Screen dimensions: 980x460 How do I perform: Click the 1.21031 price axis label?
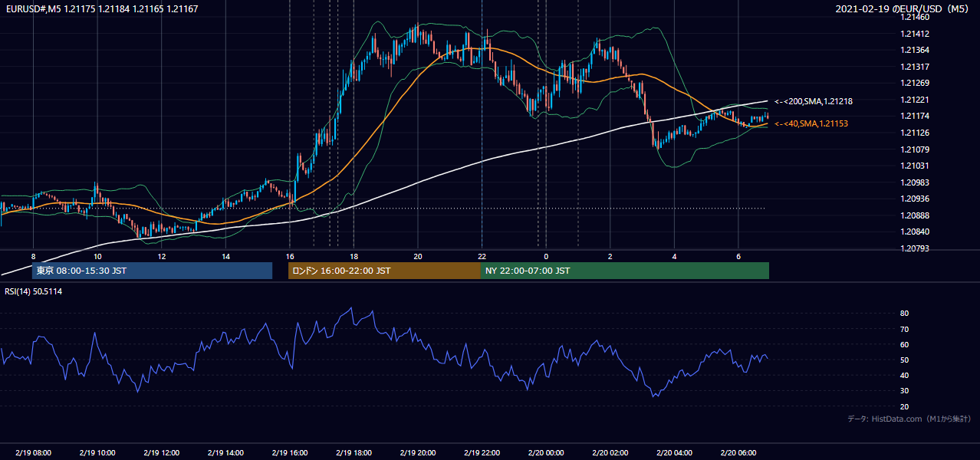[x=916, y=166]
